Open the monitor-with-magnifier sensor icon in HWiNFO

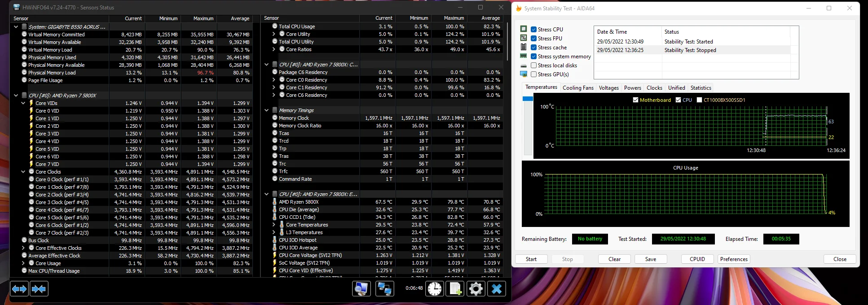pos(361,289)
